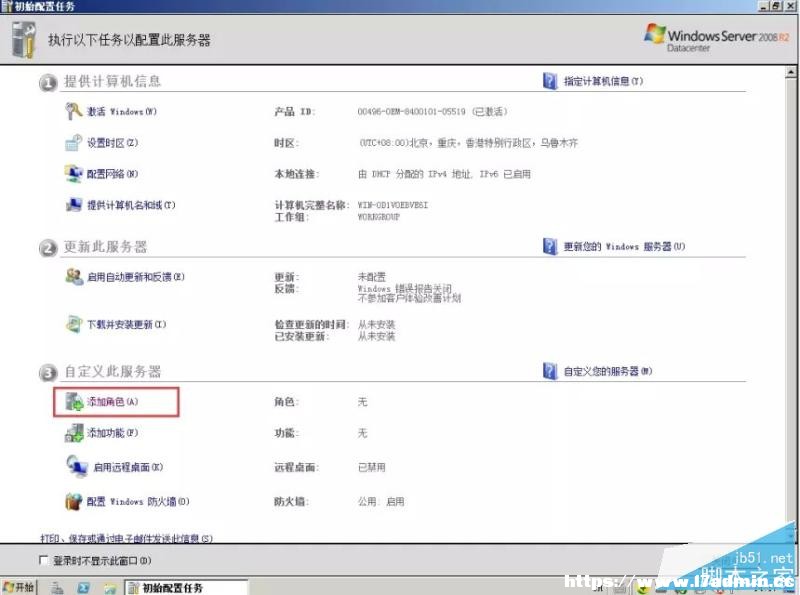Click the 未配置 update status
Screen dimensions: 800x595
tap(372, 277)
